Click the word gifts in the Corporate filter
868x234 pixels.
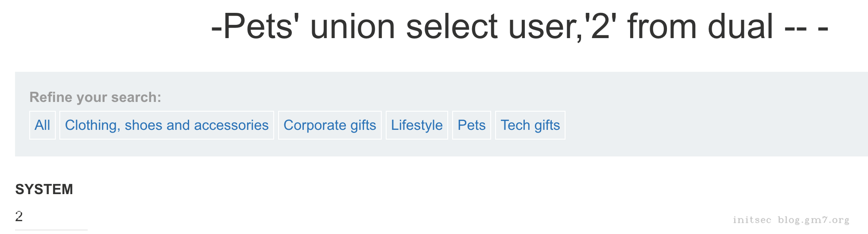(363, 125)
